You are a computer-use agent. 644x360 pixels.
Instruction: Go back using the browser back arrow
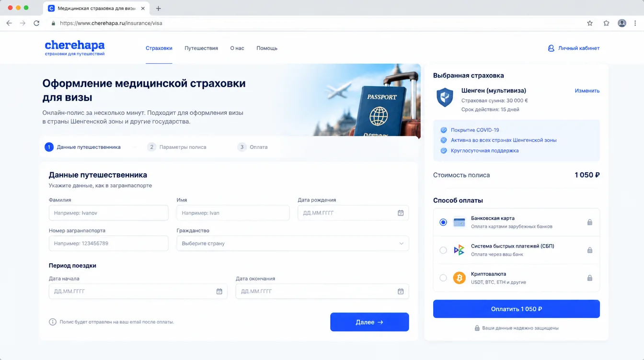pos(9,23)
